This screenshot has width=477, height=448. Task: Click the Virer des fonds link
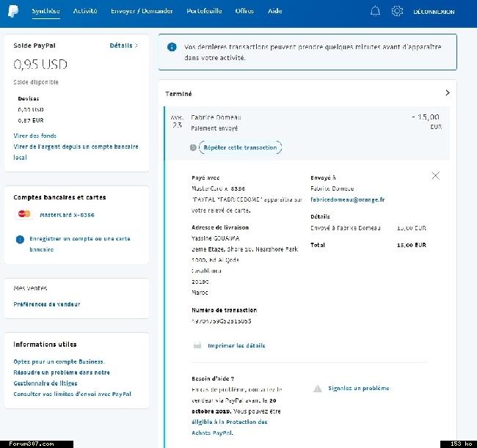[x=35, y=136]
